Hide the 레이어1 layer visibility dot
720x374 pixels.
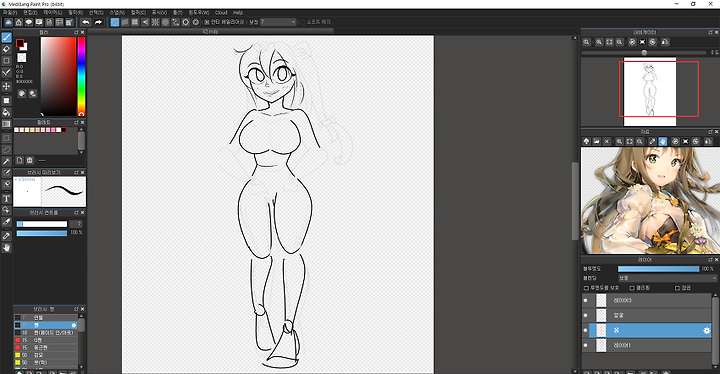click(585, 345)
